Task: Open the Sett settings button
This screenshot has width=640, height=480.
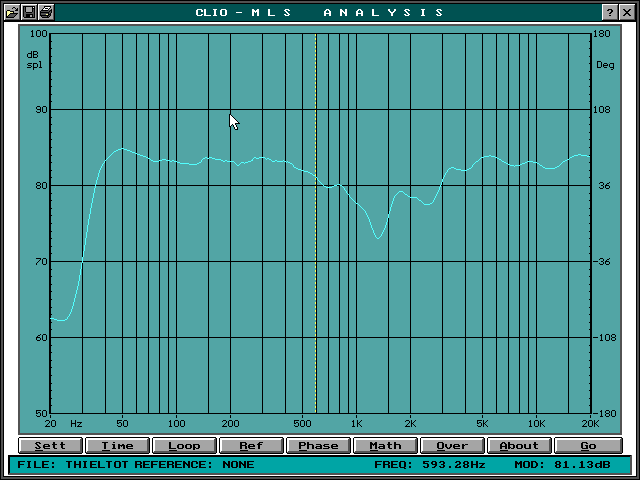Action: tap(50, 445)
